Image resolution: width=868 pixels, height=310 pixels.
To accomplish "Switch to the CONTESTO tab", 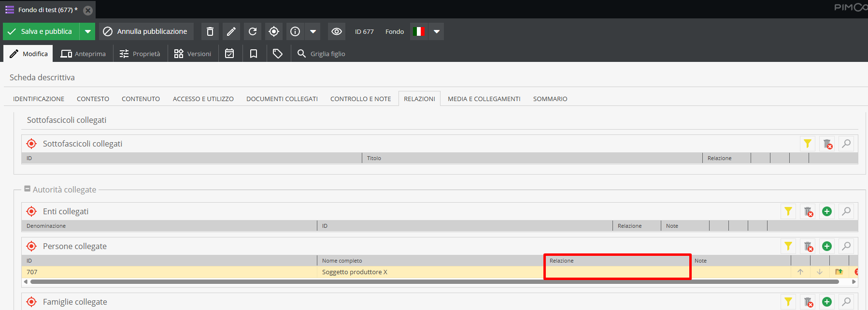I will pos(93,99).
